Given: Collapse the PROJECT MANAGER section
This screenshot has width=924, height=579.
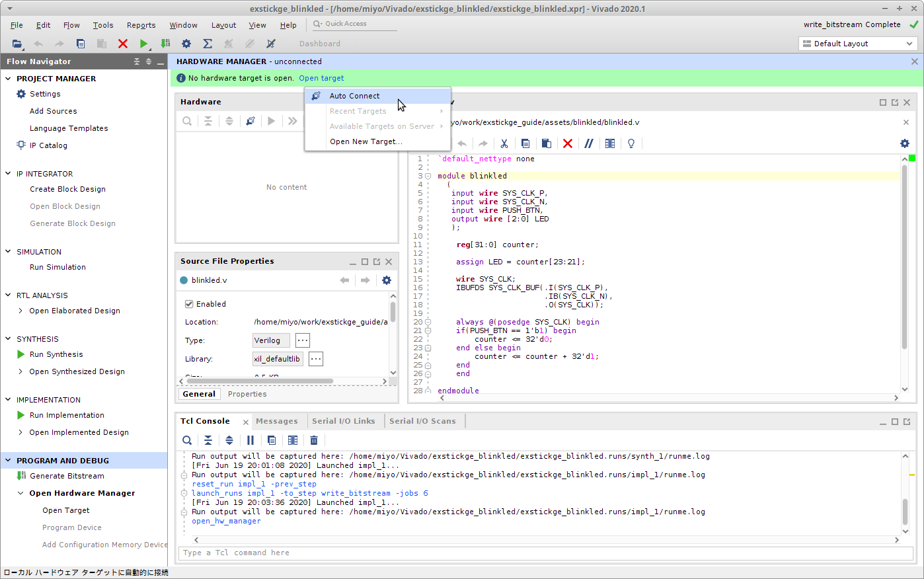Looking at the screenshot, I should point(8,79).
